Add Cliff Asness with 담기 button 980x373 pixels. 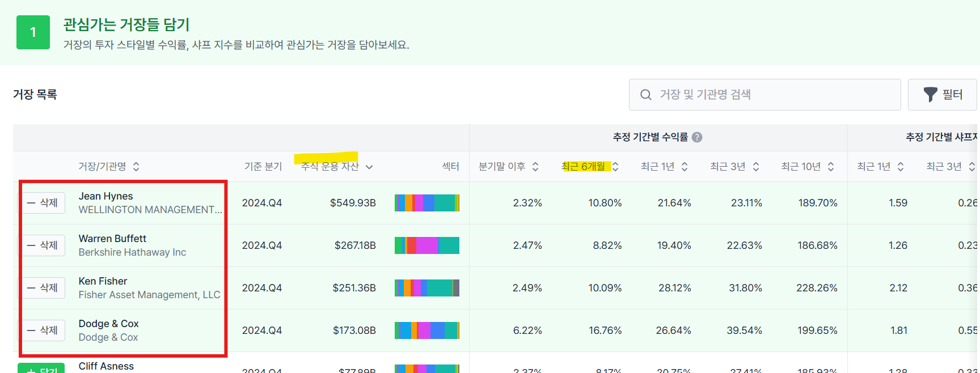(x=41, y=368)
